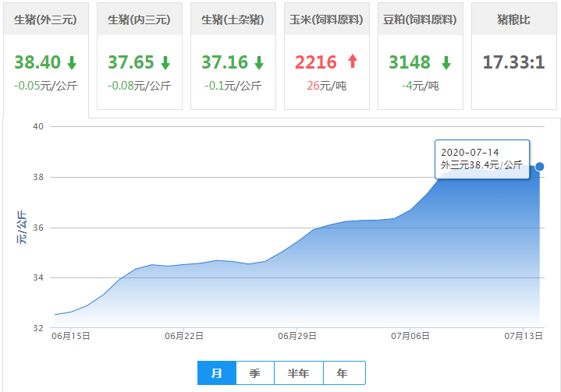
Task: Set chart range to 年
Action: [343, 373]
